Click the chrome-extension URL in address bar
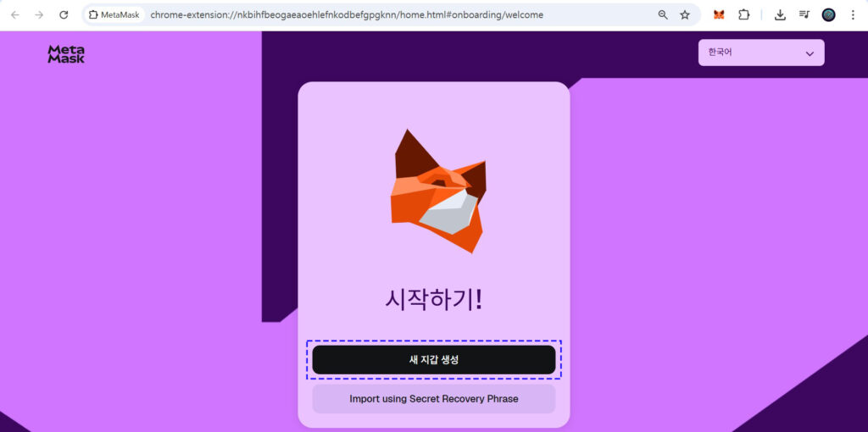Screen dimensions: 868x432 348,14
